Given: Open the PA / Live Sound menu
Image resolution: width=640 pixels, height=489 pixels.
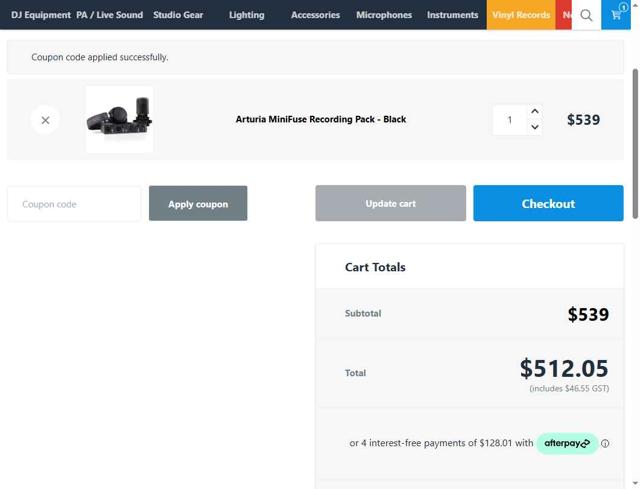Looking at the screenshot, I should (109, 15).
